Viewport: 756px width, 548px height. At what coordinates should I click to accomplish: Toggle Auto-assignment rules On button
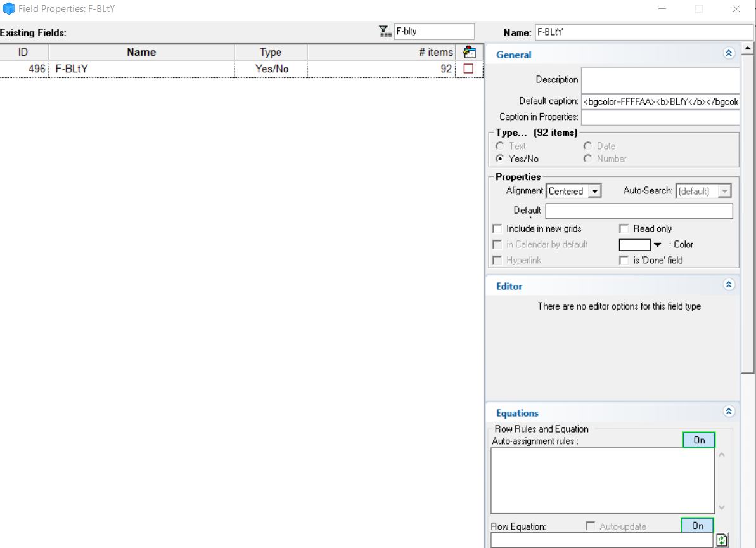pos(698,440)
